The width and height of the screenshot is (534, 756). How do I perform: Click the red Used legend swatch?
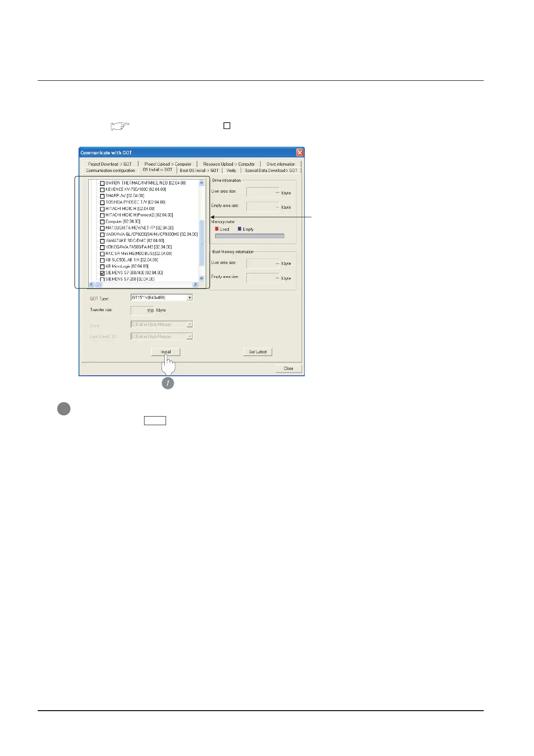[x=217, y=229]
